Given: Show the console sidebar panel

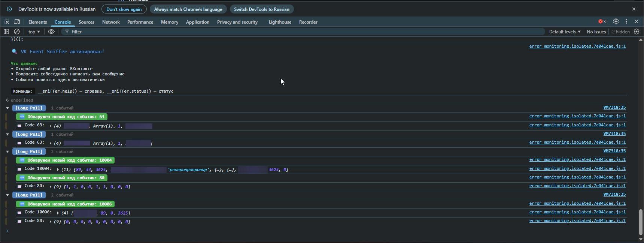Looking at the screenshot, I should coord(6,32).
